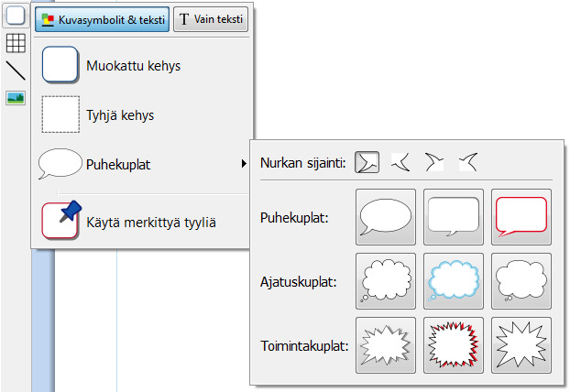Select the rounded rectangle speech bubble
The height and width of the screenshot is (392, 570).
coord(454,217)
